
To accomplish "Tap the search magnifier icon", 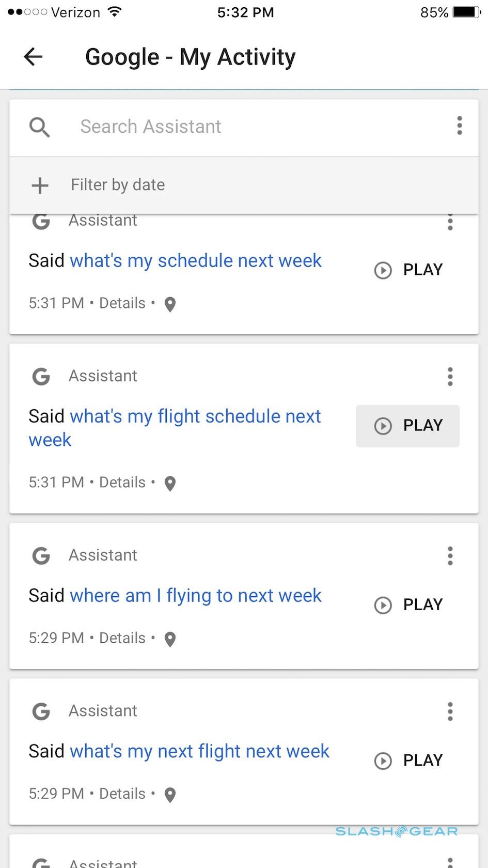I will 39,127.
